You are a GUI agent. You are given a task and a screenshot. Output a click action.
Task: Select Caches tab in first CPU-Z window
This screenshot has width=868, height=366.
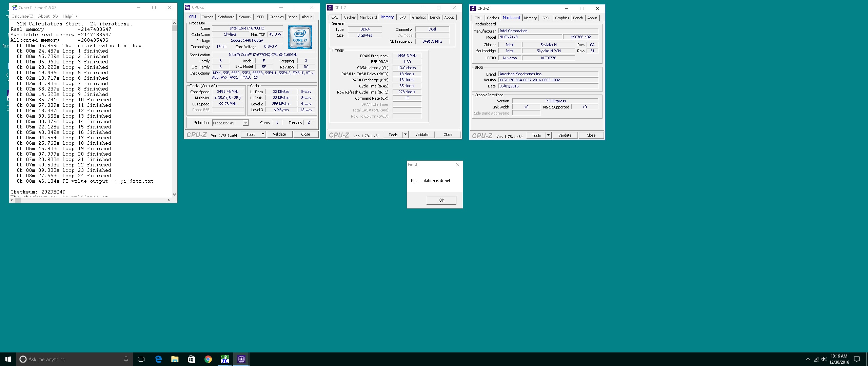click(207, 17)
